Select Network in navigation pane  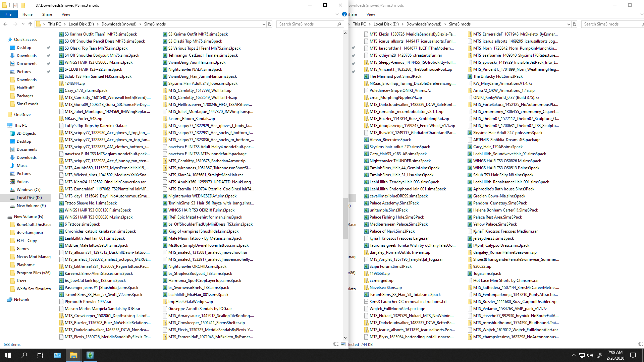tap(21, 300)
